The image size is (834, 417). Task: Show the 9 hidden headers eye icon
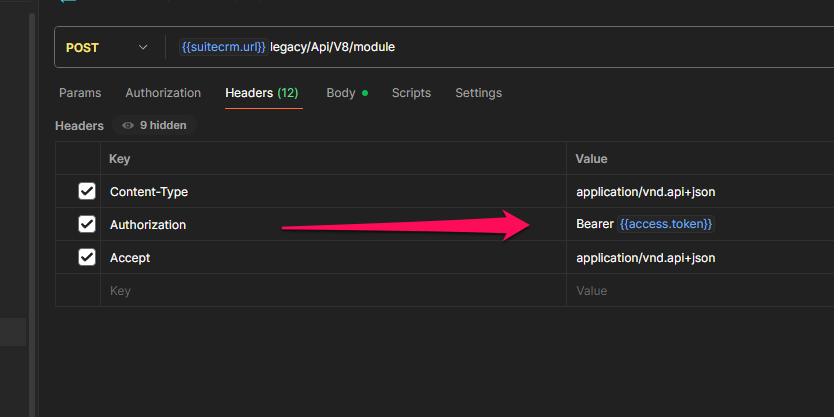(x=128, y=126)
